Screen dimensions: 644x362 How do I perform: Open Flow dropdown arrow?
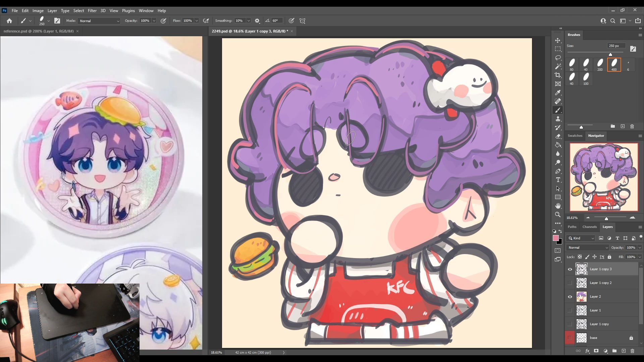pyautogui.click(x=197, y=21)
